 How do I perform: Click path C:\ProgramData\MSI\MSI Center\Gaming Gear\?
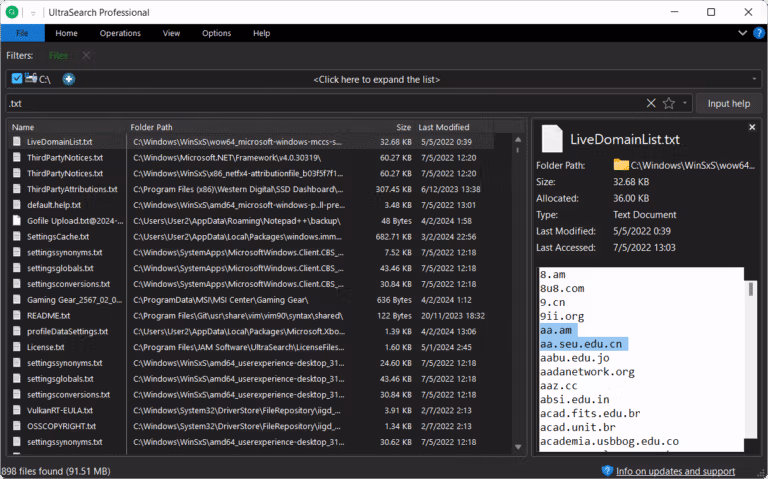point(220,300)
